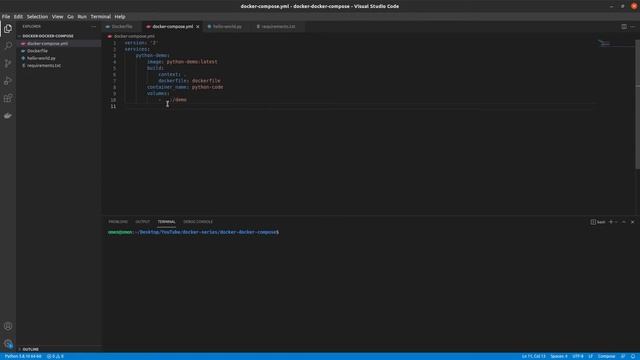Open requirements.txt in the Explorer tree
This screenshot has width=640, height=360.
(44, 66)
